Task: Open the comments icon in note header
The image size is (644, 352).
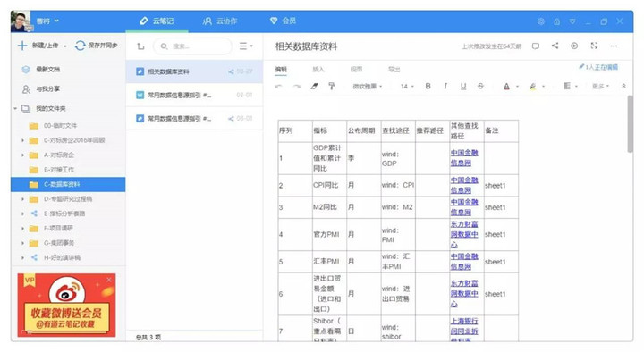Action: coord(536,46)
